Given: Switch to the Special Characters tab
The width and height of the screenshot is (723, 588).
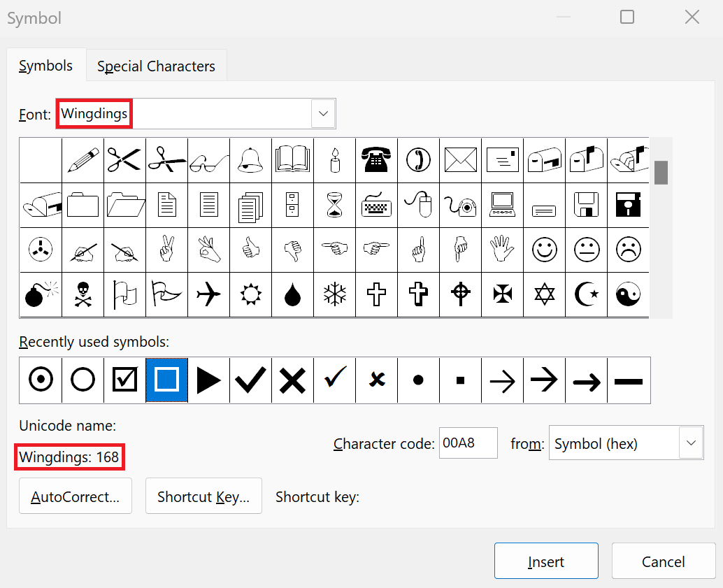Looking at the screenshot, I should click(x=157, y=66).
